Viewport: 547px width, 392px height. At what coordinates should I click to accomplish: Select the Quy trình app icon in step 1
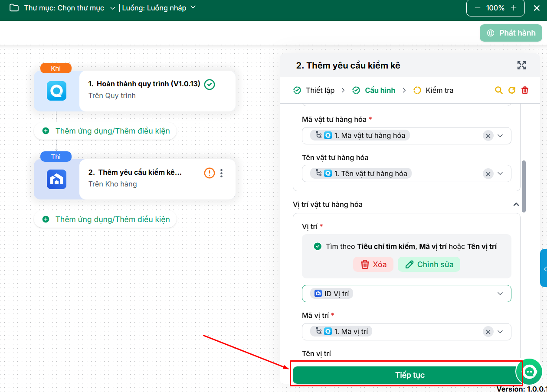click(x=56, y=91)
